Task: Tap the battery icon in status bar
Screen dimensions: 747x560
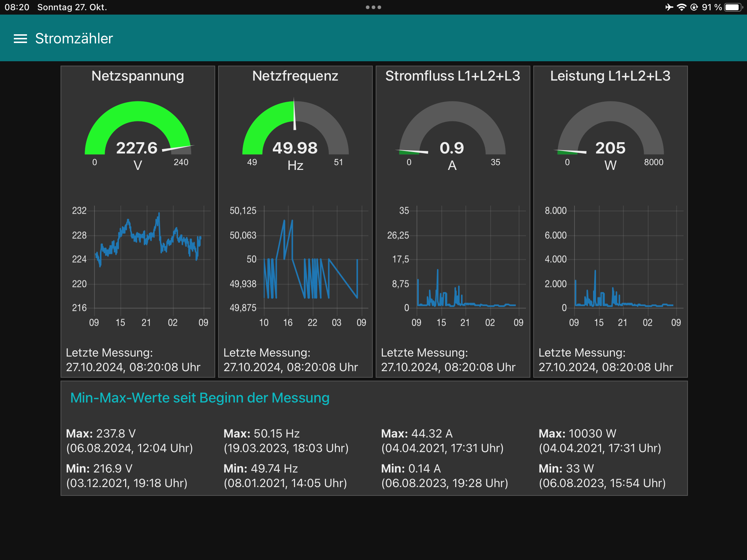Action: coord(733,7)
